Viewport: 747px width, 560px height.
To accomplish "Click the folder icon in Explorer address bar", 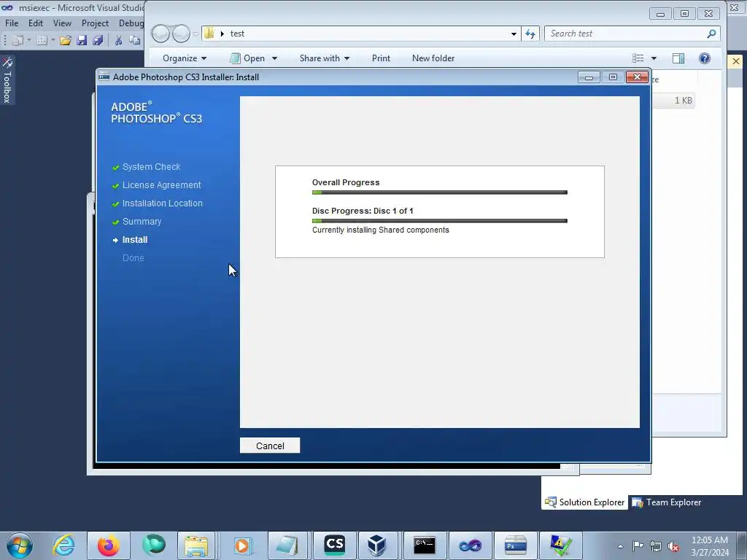I will point(209,34).
